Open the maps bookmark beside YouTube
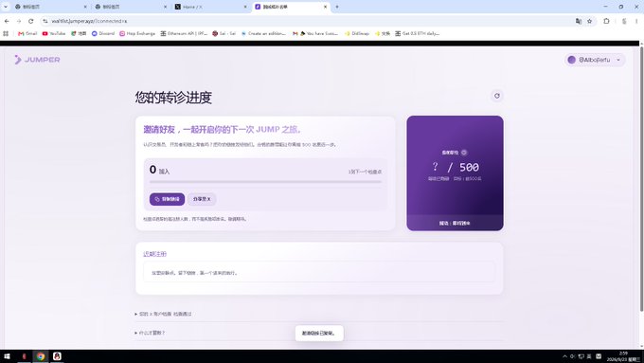The image size is (644, 363). pyautogui.click(x=79, y=34)
